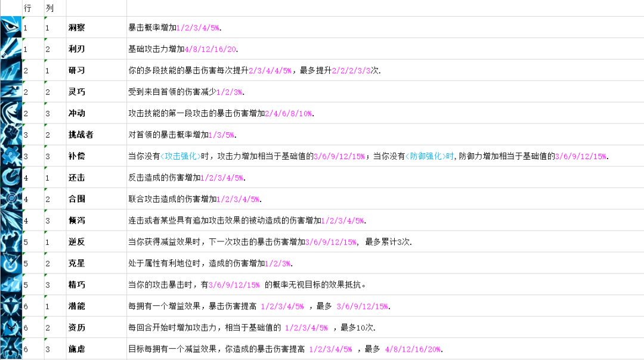Select the 研习 name cell
Screen dimensions: 644x360
(x=97, y=70)
